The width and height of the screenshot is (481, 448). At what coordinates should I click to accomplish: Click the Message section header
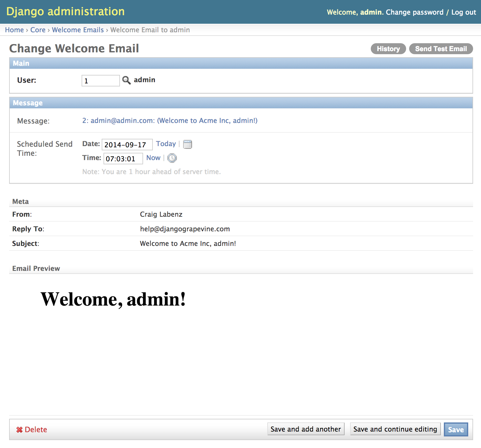[x=241, y=103]
